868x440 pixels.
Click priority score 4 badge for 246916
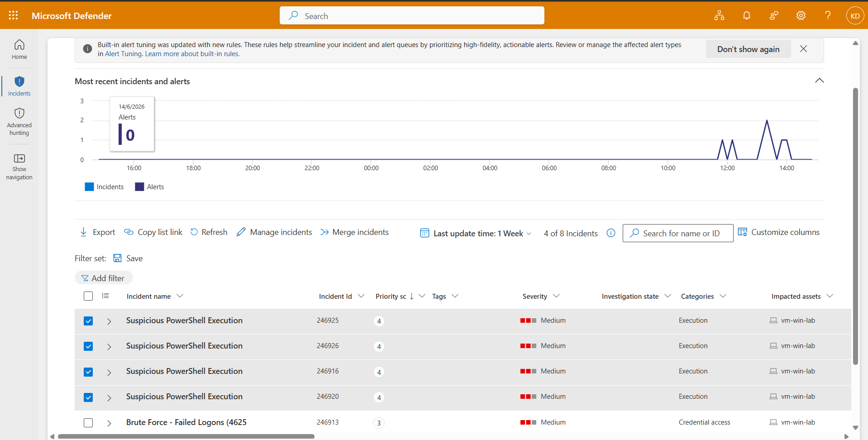click(x=379, y=372)
